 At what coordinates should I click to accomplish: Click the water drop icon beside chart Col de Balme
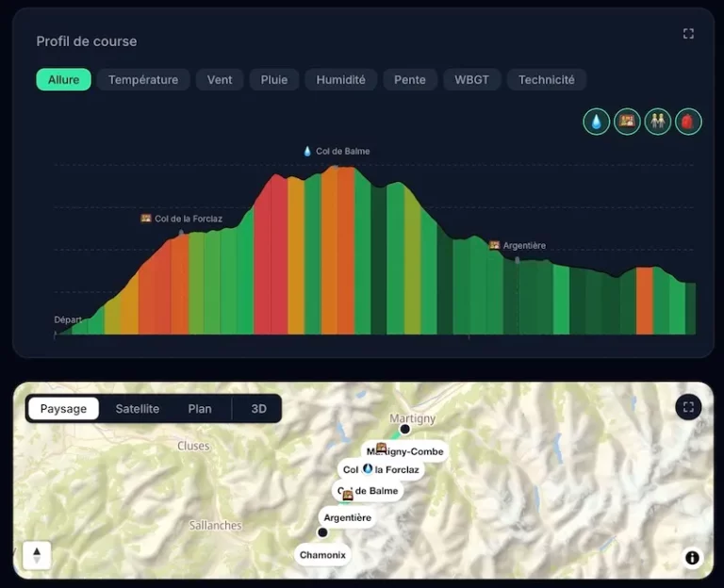[x=307, y=151]
